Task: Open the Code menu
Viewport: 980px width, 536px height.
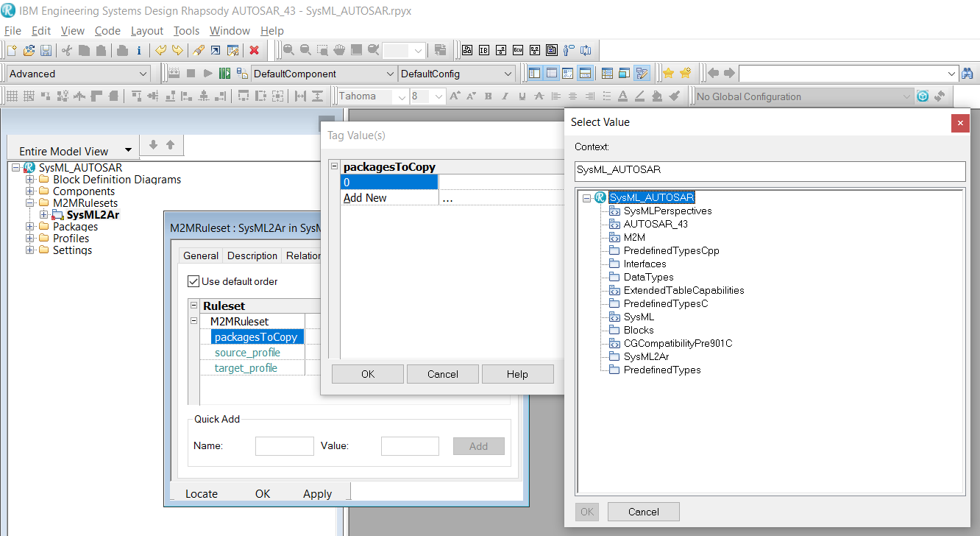Action: point(107,31)
